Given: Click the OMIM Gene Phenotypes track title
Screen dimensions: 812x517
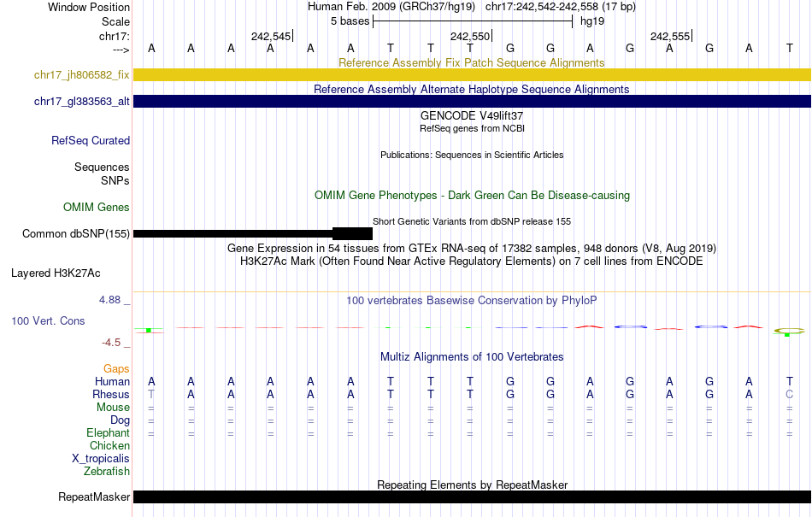Looking at the screenshot, I should coord(472,195).
